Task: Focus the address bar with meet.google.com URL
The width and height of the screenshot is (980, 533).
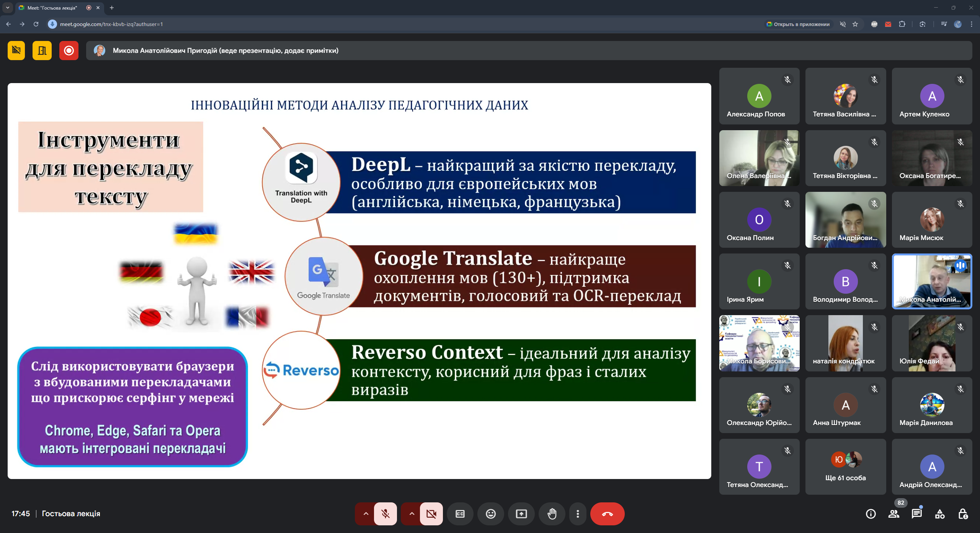Action: 406,24
